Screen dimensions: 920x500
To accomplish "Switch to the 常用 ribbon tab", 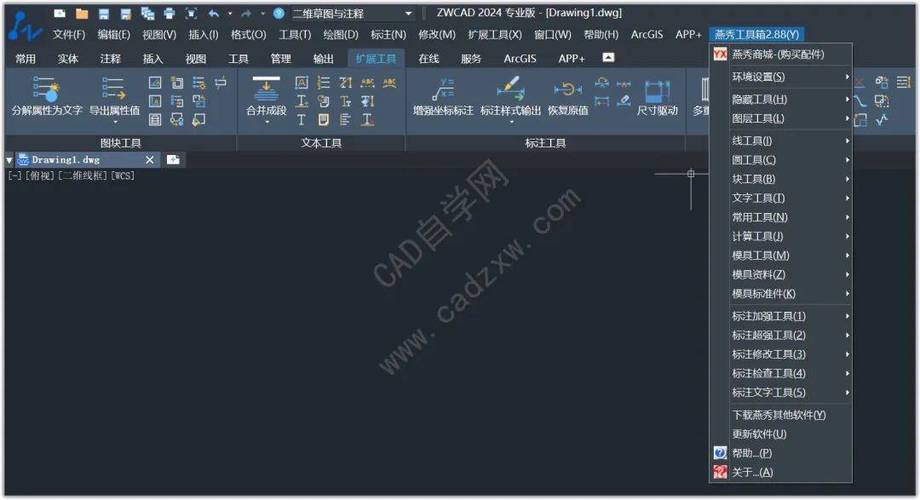I will (x=25, y=59).
